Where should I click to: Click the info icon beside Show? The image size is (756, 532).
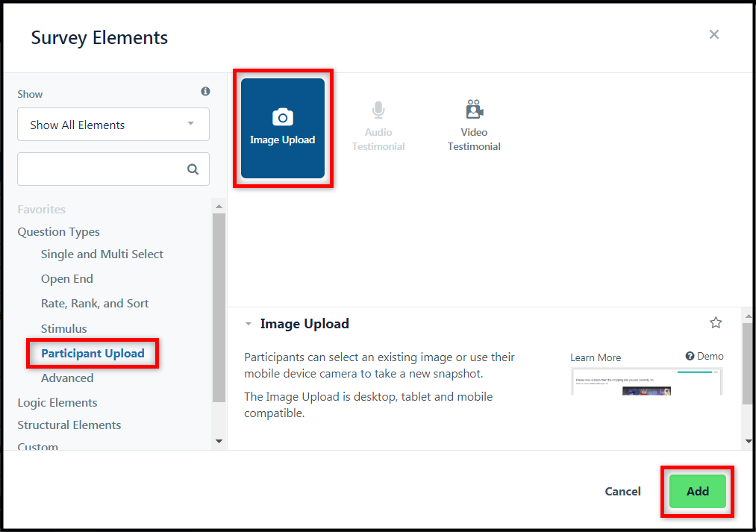pyautogui.click(x=205, y=92)
